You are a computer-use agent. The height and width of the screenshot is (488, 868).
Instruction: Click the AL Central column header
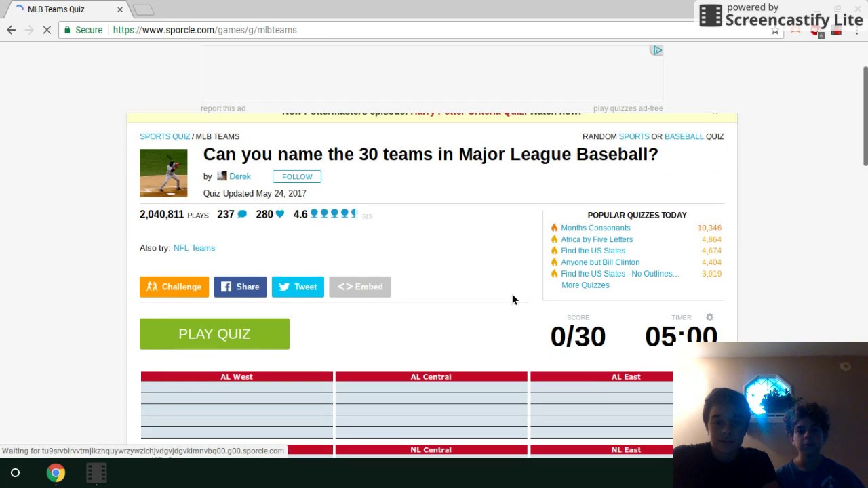tap(431, 377)
